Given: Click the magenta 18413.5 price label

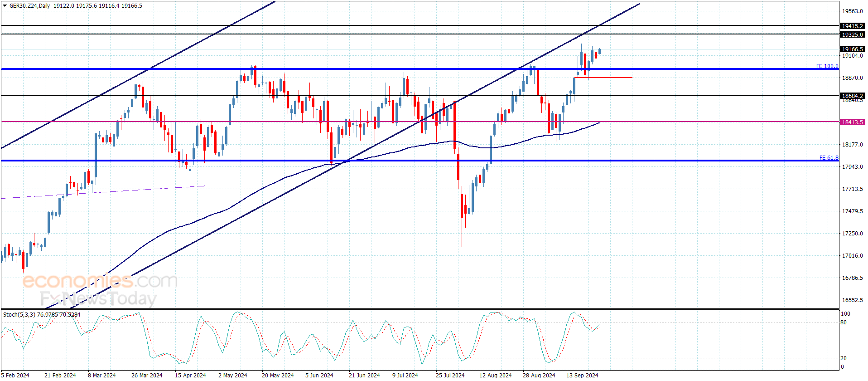Looking at the screenshot, I should click(852, 122).
